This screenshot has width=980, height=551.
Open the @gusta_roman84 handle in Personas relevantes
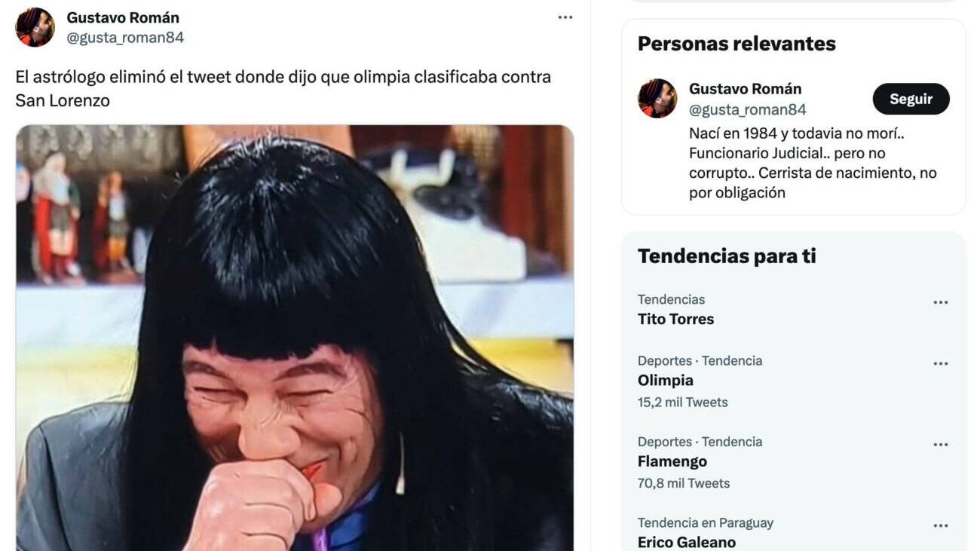748,109
